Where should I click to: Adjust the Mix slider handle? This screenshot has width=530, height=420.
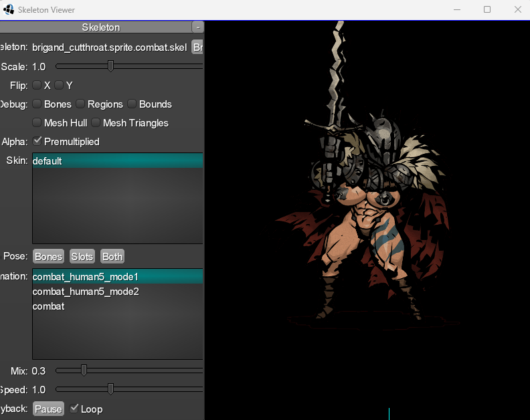84,371
